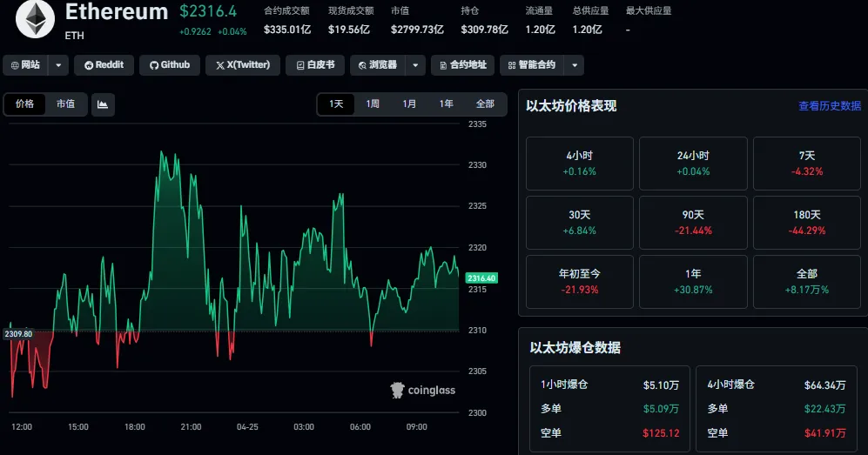Viewport: 868px width, 455px height.
Task: Click the 多单 $22.43万 value
Action: point(824,409)
